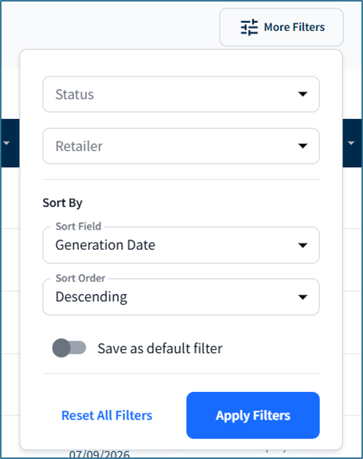Open the More Filters button
This screenshot has height=459, width=363.
click(281, 27)
